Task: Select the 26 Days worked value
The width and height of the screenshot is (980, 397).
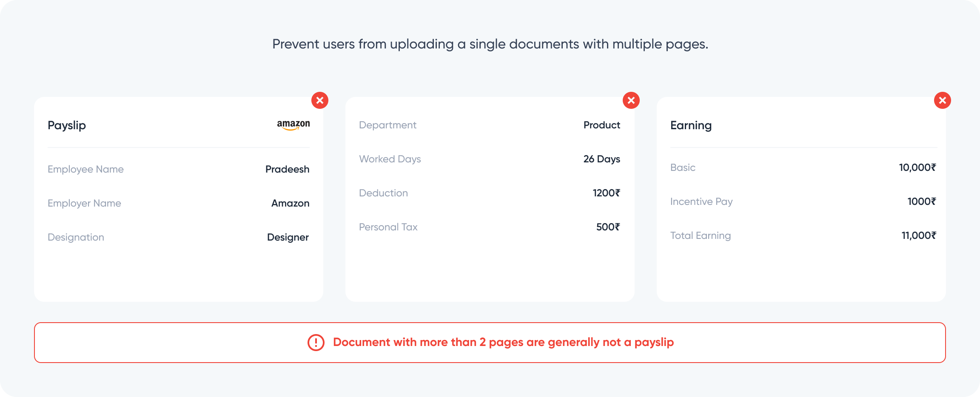Action: [601, 159]
